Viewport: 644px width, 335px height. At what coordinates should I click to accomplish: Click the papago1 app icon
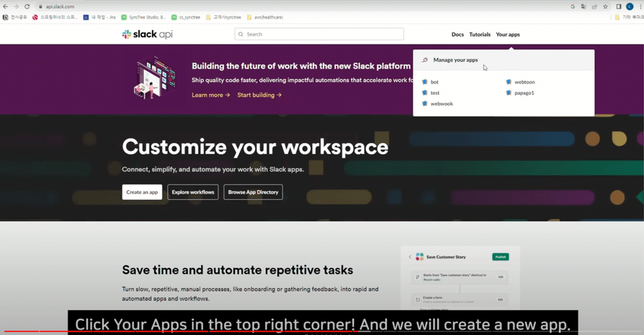[508, 93]
